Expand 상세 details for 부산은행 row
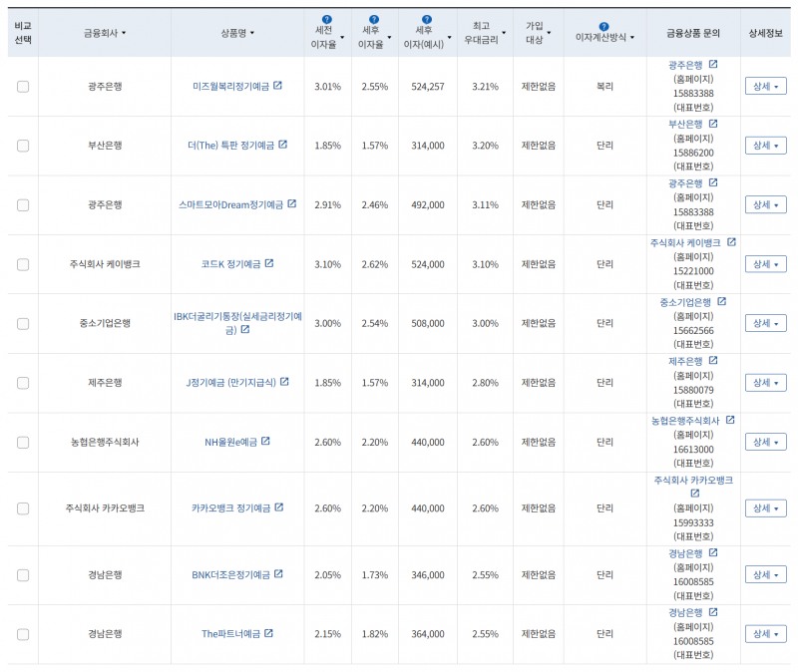 click(765, 146)
